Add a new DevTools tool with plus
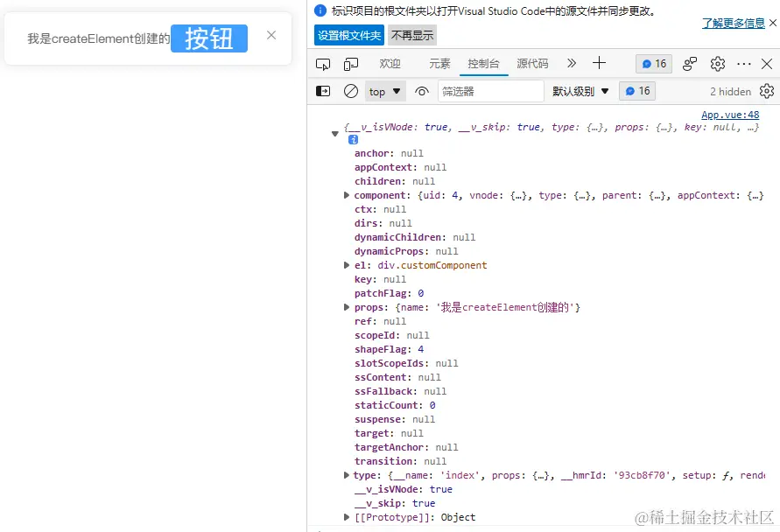The height and width of the screenshot is (532, 780). point(599,63)
